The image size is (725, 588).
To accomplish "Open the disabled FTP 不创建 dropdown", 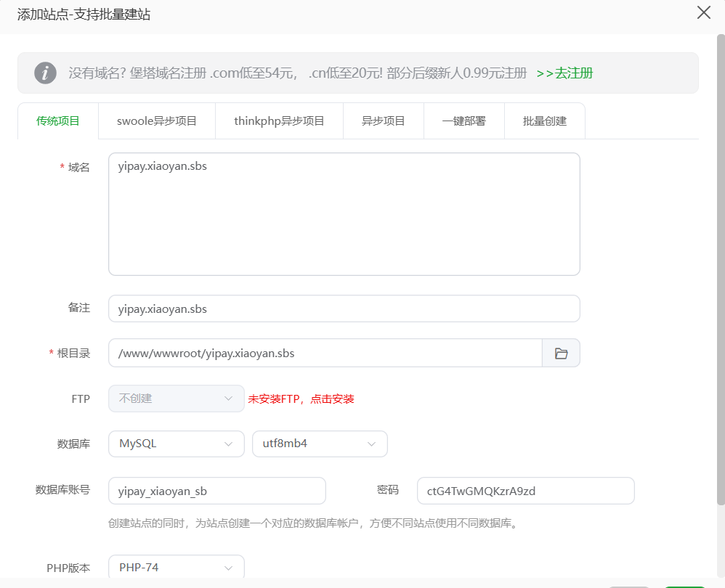I will click(176, 399).
